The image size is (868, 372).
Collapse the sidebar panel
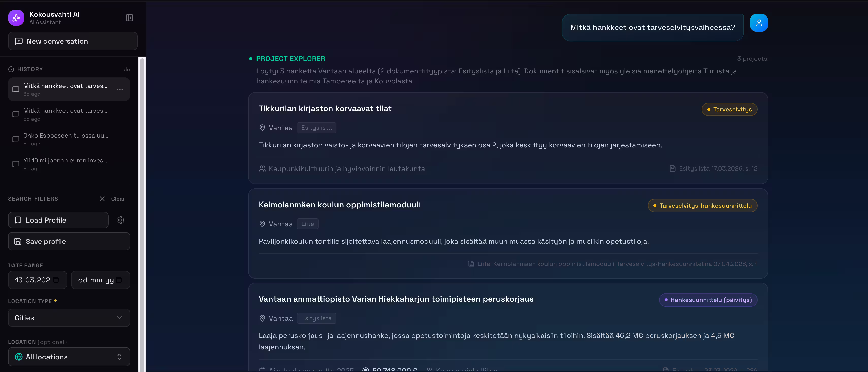[x=130, y=18]
